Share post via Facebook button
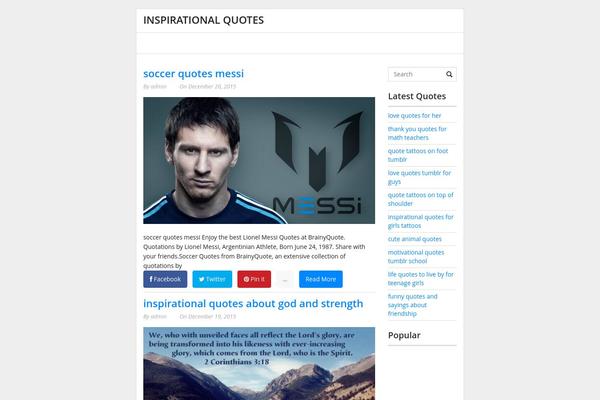Screen dimensions: 600x400 coord(165,279)
